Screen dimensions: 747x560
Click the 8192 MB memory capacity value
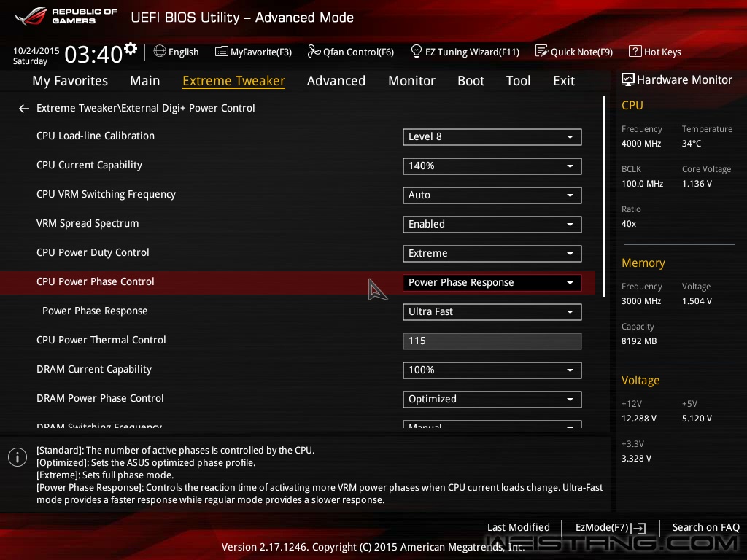pos(639,341)
